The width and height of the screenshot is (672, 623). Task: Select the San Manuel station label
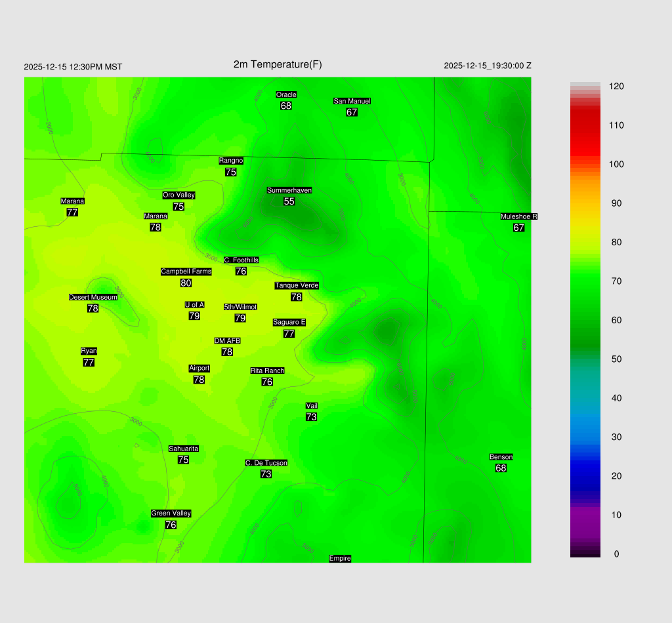pos(352,101)
